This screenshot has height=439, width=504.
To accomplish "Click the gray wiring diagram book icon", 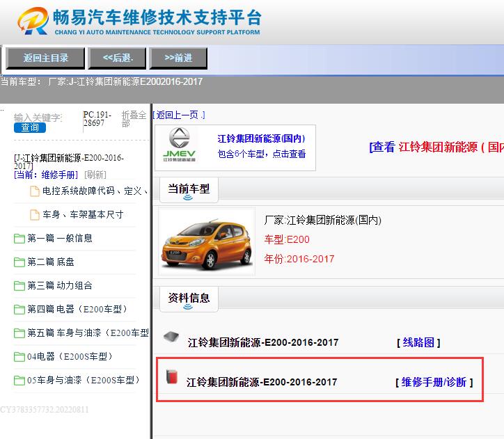I will pyautogui.click(x=171, y=337).
